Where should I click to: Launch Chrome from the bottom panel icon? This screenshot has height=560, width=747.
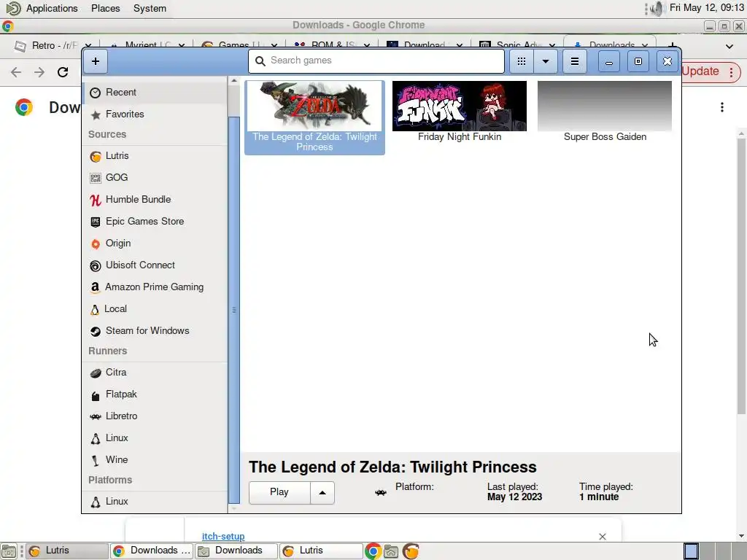click(x=373, y=551)
